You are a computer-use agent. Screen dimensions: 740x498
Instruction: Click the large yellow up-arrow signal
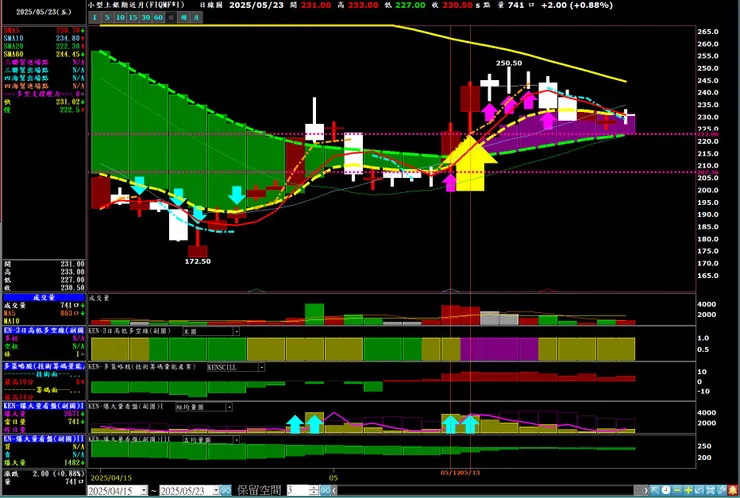tap(471, 163)
